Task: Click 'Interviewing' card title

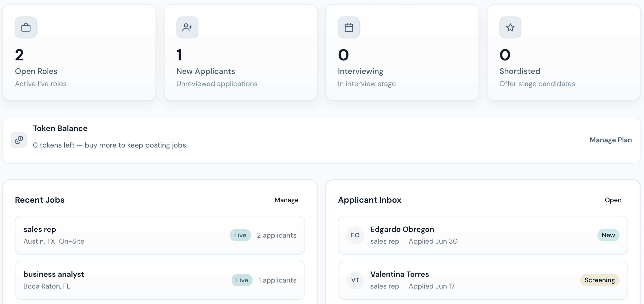Action: pyautogui.click(x=360, y=71)
